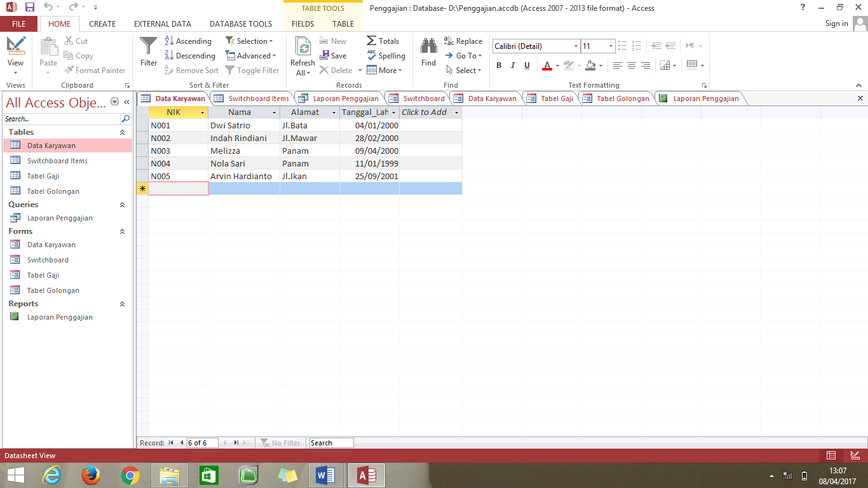The image size is (868, 488).
Task: Align text left
Action: (x=617, y=65)
